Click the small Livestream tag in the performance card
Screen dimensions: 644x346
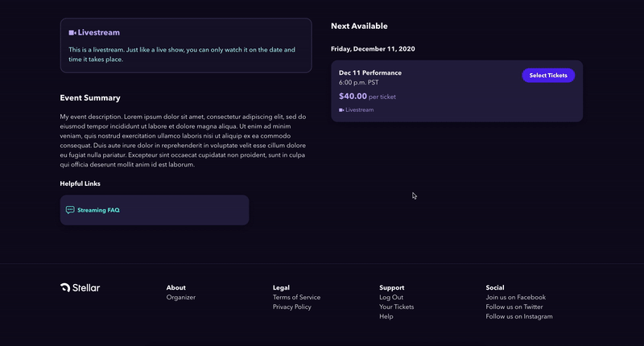(356, 110)
